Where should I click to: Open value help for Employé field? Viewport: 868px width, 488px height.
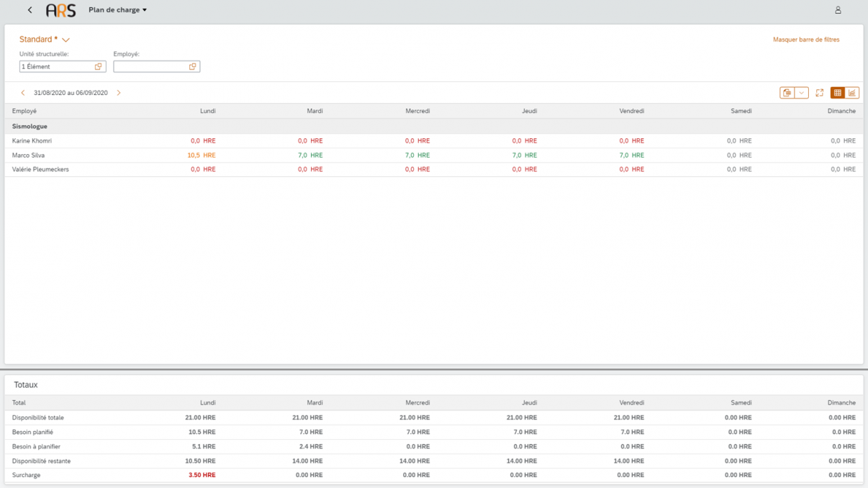[192, 66]
